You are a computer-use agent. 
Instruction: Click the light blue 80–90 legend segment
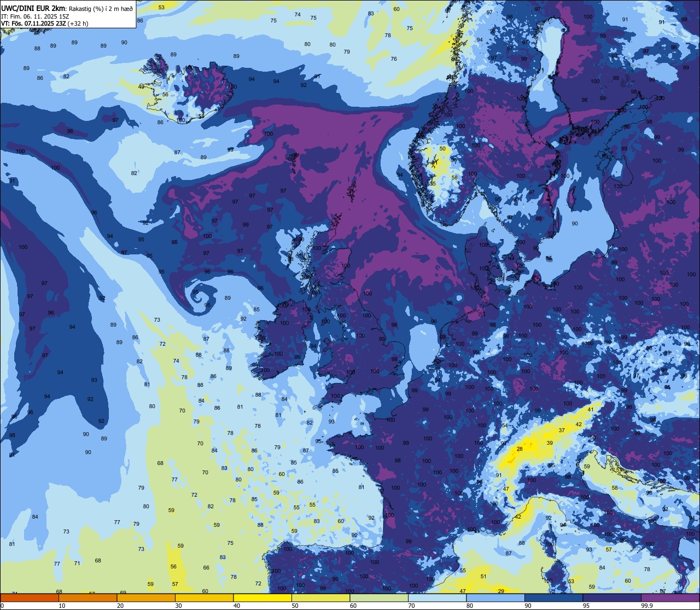click(495, 597)
